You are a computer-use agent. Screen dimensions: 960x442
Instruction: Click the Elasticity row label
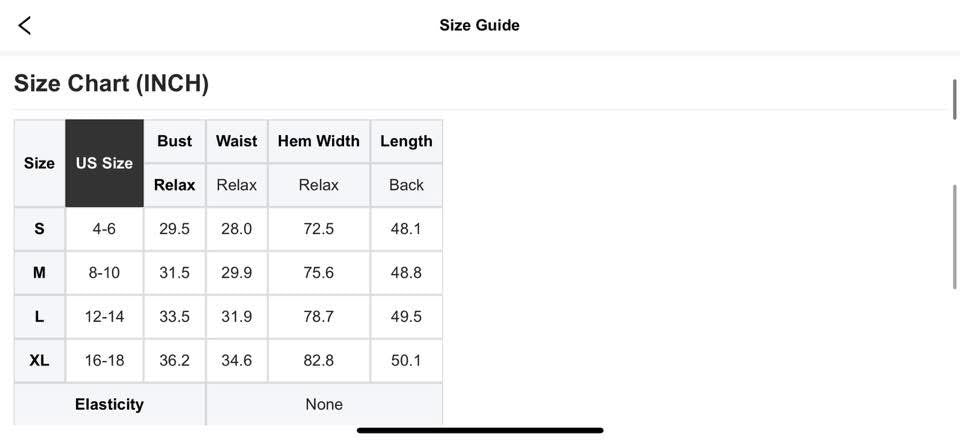[109, 404]
